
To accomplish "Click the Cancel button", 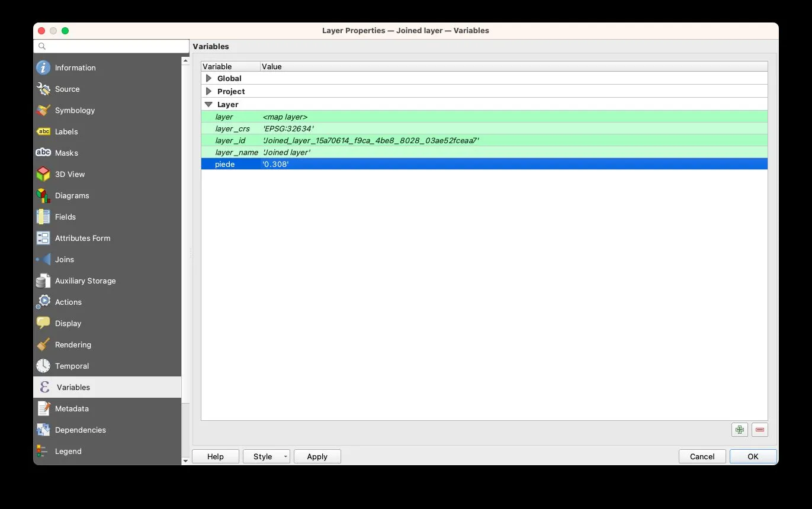I will click(702, 456).
